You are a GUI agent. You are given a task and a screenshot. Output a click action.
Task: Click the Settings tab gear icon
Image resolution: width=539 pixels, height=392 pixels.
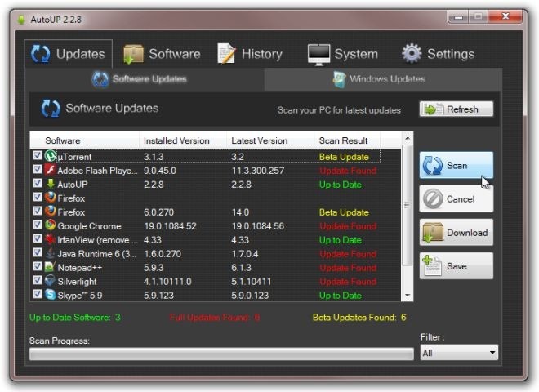point(412,54)
